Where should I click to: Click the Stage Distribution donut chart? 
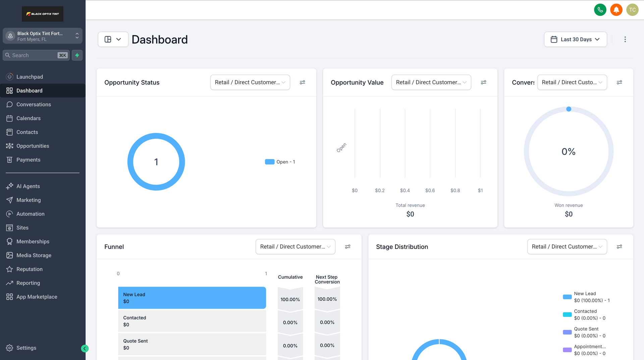pyautogui.click(x=439, y=349)
